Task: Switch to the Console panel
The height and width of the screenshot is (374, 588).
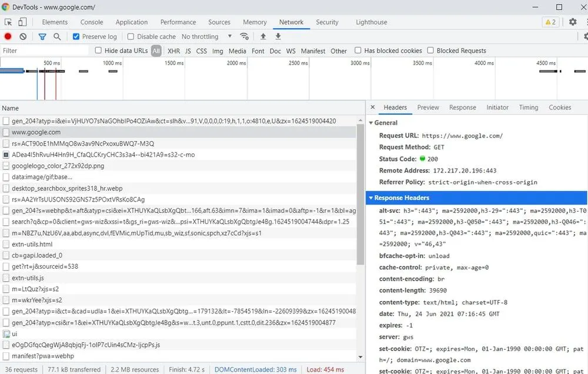Action: (x=91, y=22)
